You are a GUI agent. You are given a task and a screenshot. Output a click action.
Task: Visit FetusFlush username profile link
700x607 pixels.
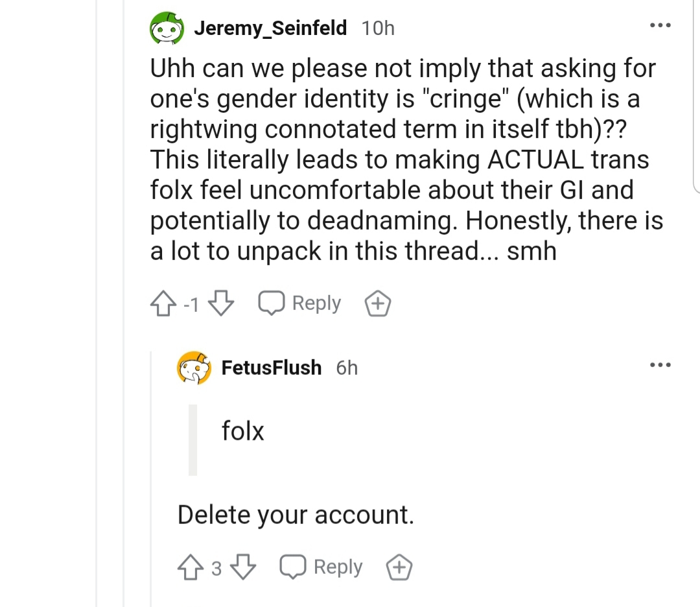[272, 368]
